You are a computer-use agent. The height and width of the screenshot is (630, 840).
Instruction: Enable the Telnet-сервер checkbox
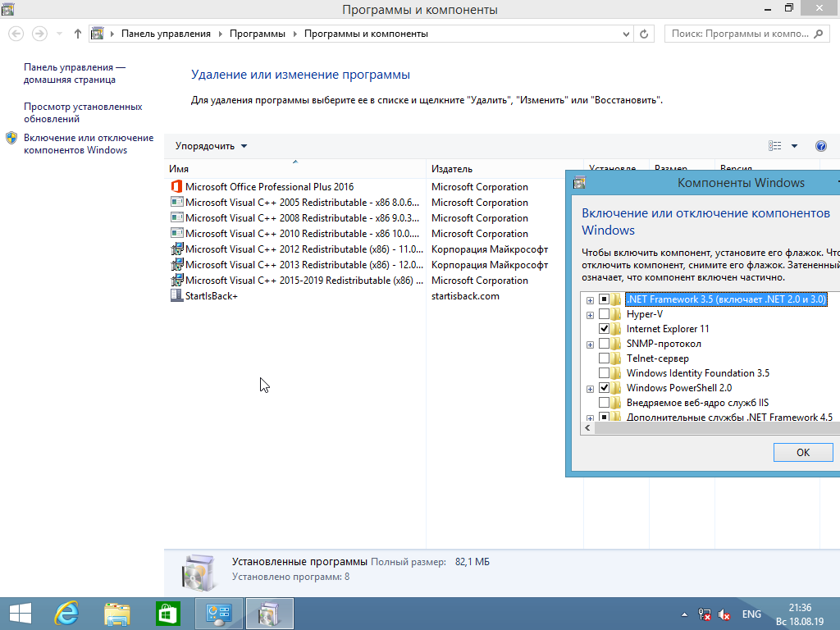605,358
